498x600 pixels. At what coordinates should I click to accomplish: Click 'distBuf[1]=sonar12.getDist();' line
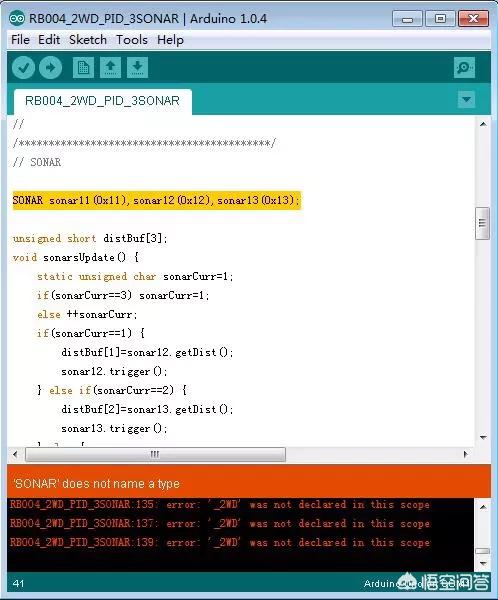point(147,352)
